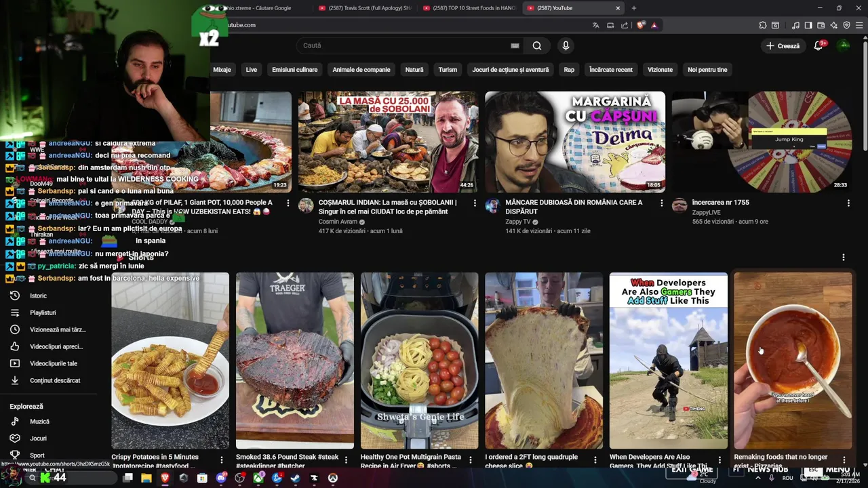Click the share page icon in address bar
Image resolution: width=868 pixels, height=488 pixels.
tap(625, 25)
